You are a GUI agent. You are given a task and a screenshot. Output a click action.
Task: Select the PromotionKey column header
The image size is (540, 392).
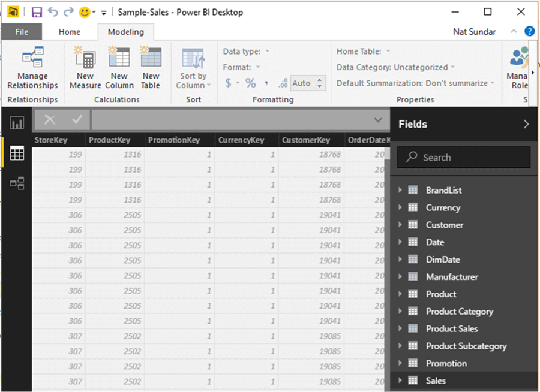pos(180,140)
